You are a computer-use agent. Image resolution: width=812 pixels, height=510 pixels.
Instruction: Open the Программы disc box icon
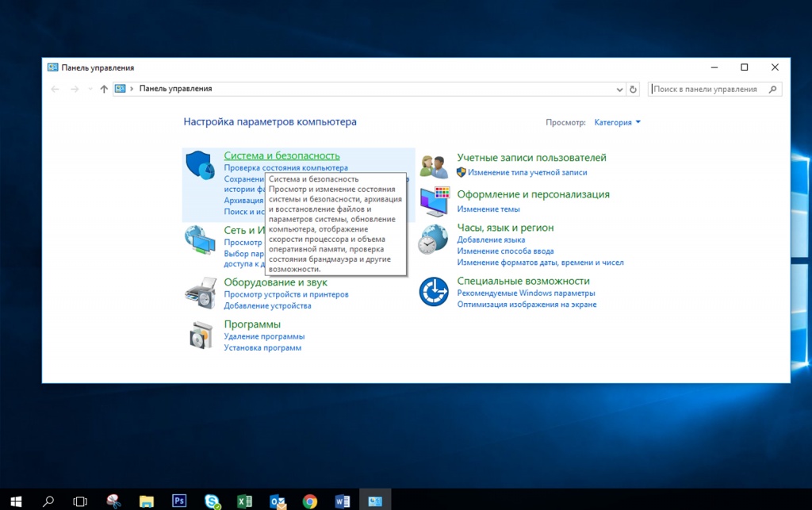point(201,335)
